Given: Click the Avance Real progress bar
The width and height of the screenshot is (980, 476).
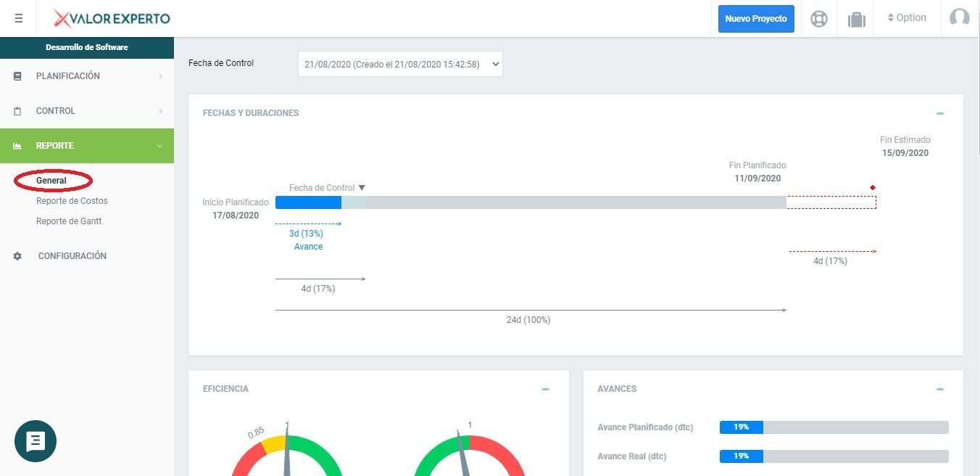Looking at the screenshot, I should point(834,456).
